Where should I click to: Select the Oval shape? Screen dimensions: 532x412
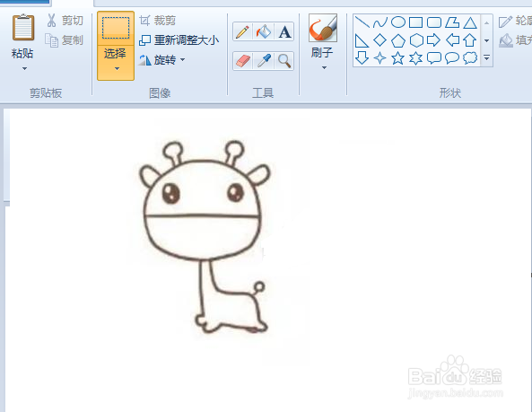(x=398, y=22)
